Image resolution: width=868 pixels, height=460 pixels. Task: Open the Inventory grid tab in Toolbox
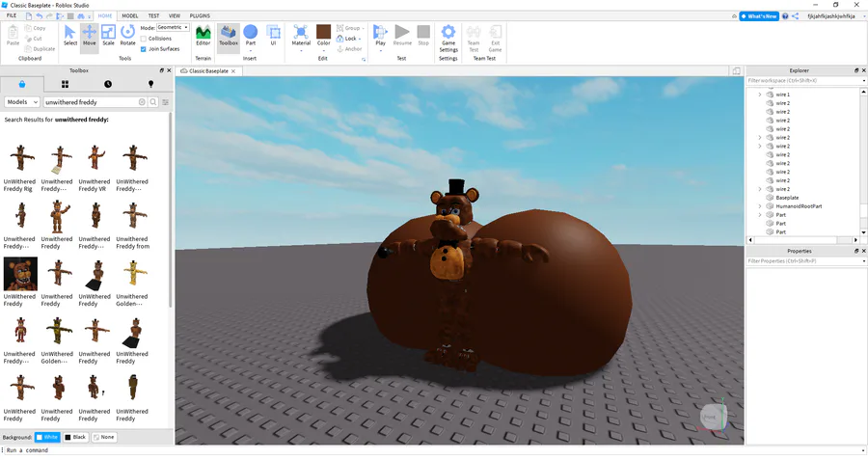[x=65, y=84]
